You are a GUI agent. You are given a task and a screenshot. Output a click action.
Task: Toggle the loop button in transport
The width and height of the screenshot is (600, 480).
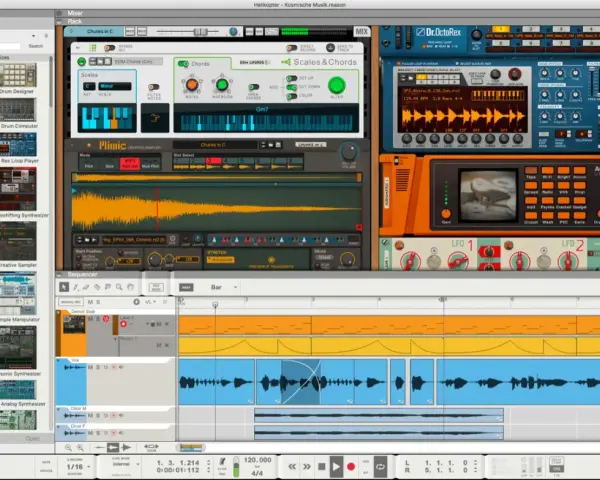pos(380,466)
